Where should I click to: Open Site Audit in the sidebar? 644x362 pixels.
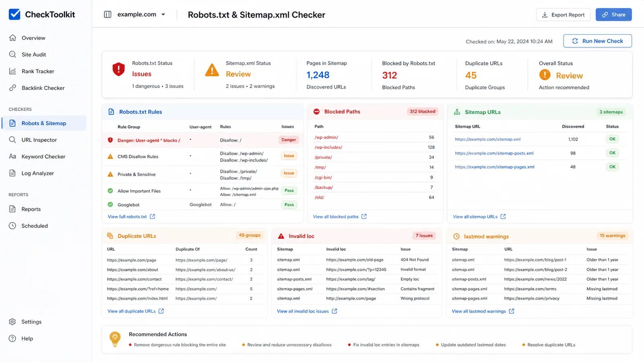point(34,55)
